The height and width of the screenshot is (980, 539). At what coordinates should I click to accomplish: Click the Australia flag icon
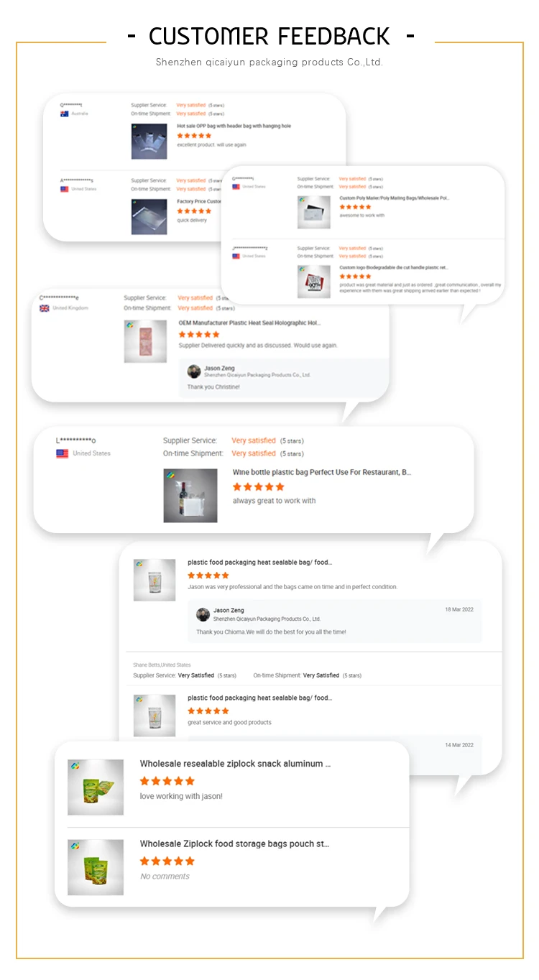pyautogui.click(x=64, y=114)
